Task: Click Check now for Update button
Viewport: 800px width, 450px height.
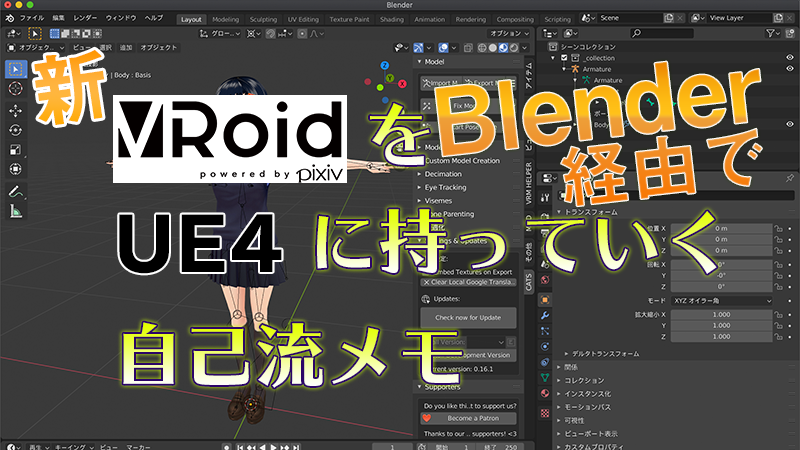Action: tap(466, 317)
